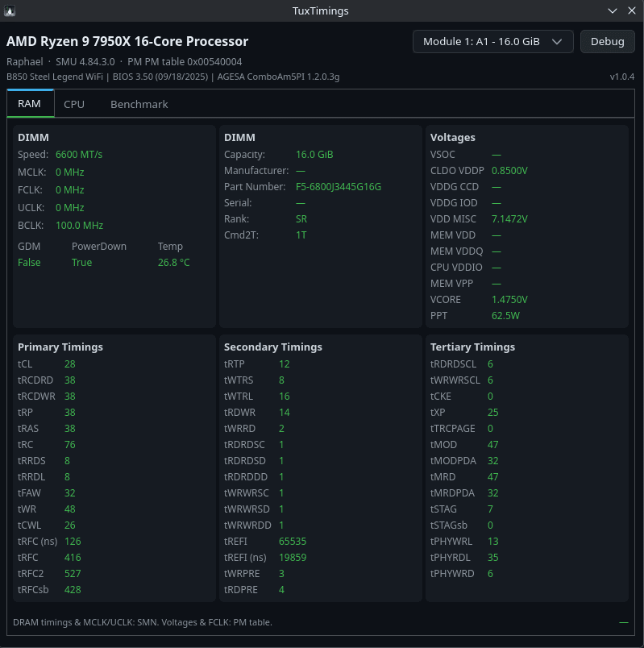Image resolution: width=644 pixels, height=648 pixels.
Task: Click the VCORE voltage reading 1.4750V
Action: [509, 299]
